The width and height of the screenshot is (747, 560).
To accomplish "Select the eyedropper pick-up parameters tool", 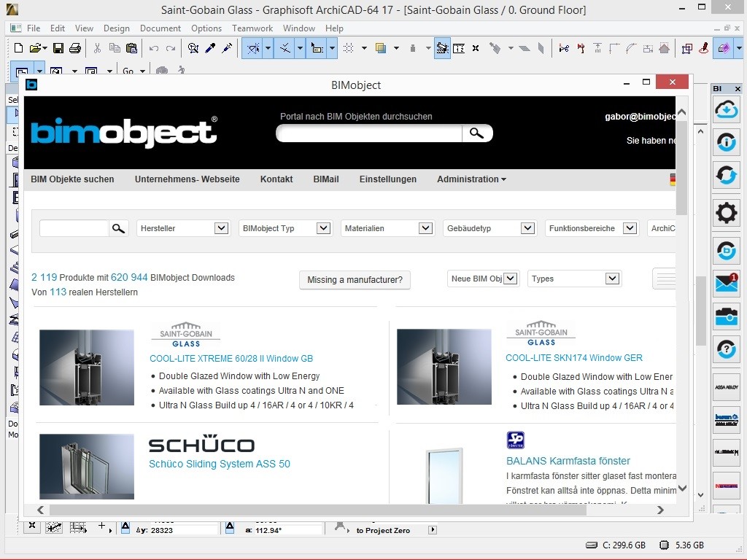I will tap(210, 48).
